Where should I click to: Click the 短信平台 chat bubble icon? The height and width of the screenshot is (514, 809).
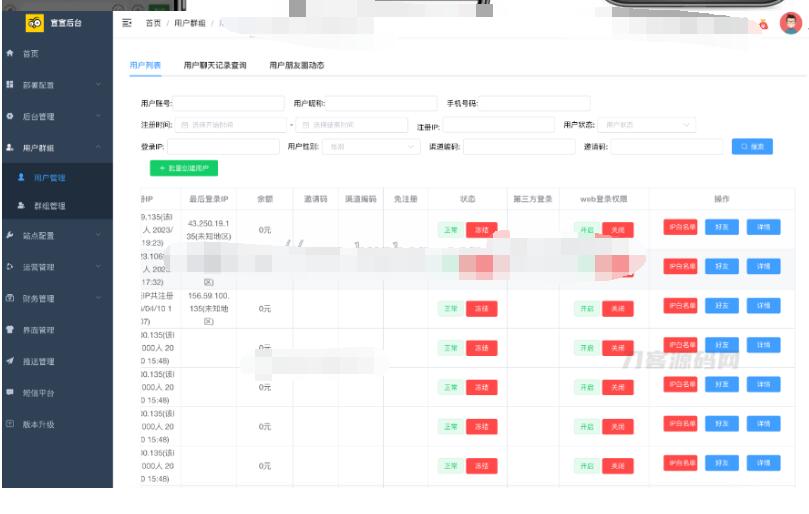pyautogui.click(x=10, y=393)
